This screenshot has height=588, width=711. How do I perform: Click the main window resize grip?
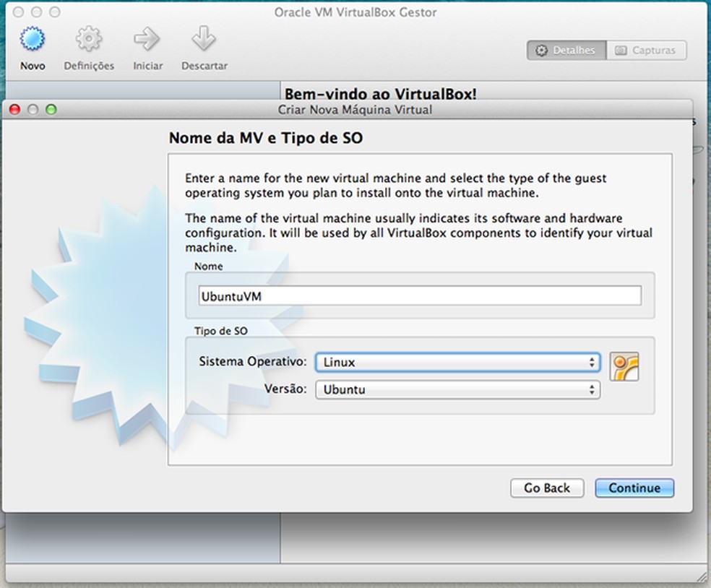pos(701,576)
